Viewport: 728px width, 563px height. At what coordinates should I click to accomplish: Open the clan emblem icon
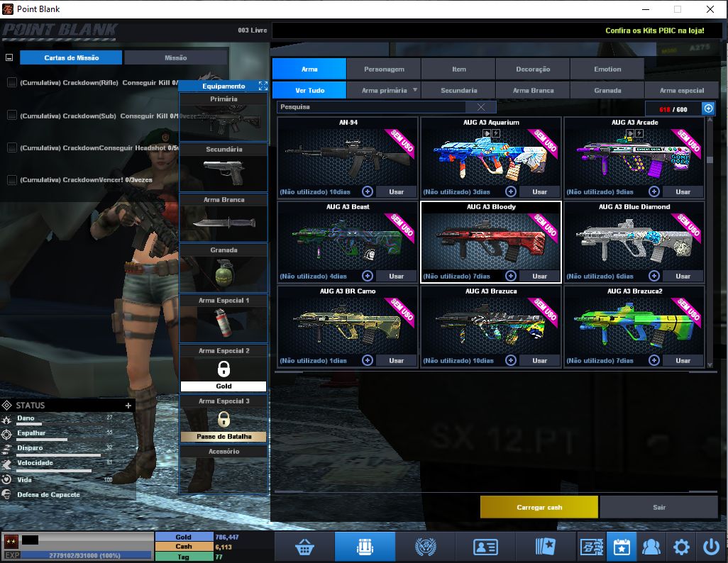click(x=425, y=547)
